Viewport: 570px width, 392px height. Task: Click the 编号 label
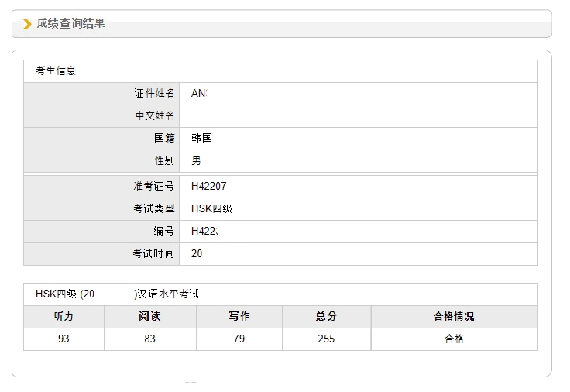click(163, 232)
